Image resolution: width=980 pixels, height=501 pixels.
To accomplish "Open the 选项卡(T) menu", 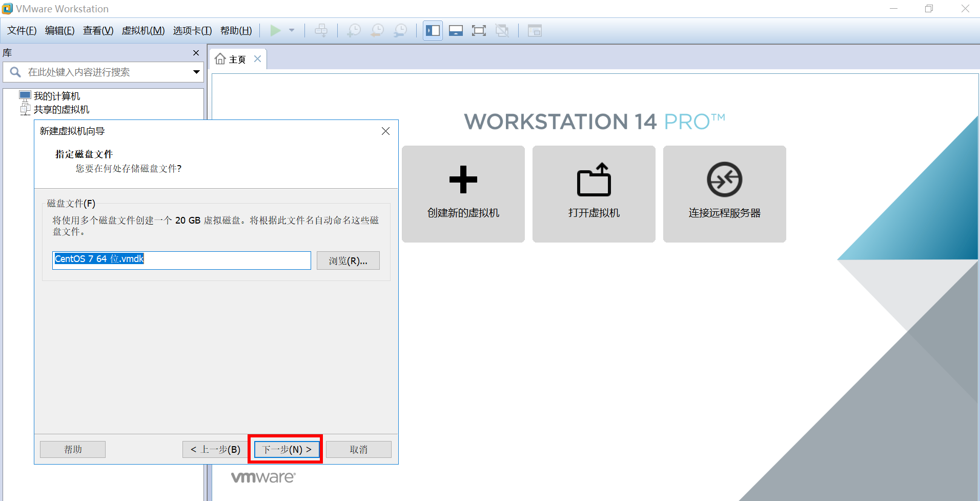I will [x=193, y=31].
